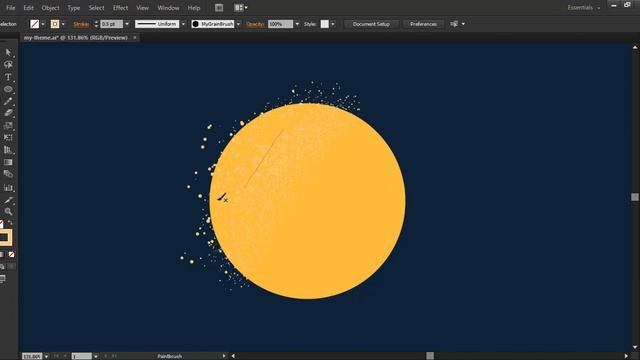Open the stroke color dropdown arrow

(x=63, y=24)
